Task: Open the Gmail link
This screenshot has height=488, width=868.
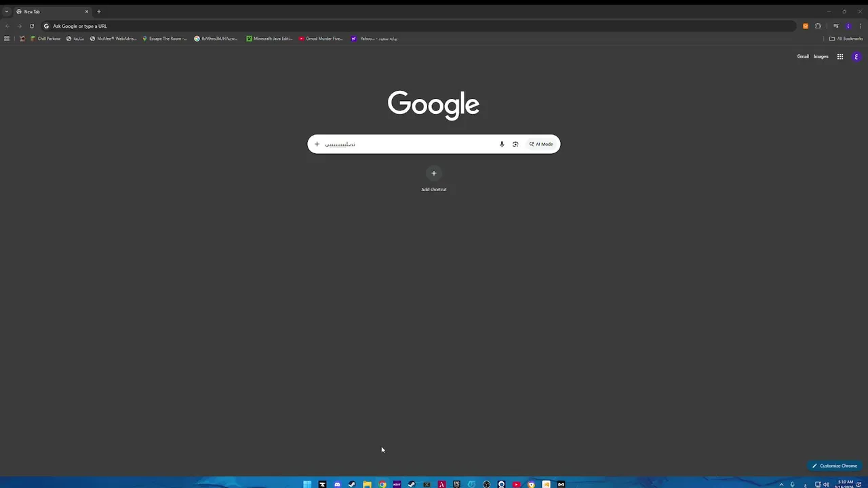Action: point(803,57)
